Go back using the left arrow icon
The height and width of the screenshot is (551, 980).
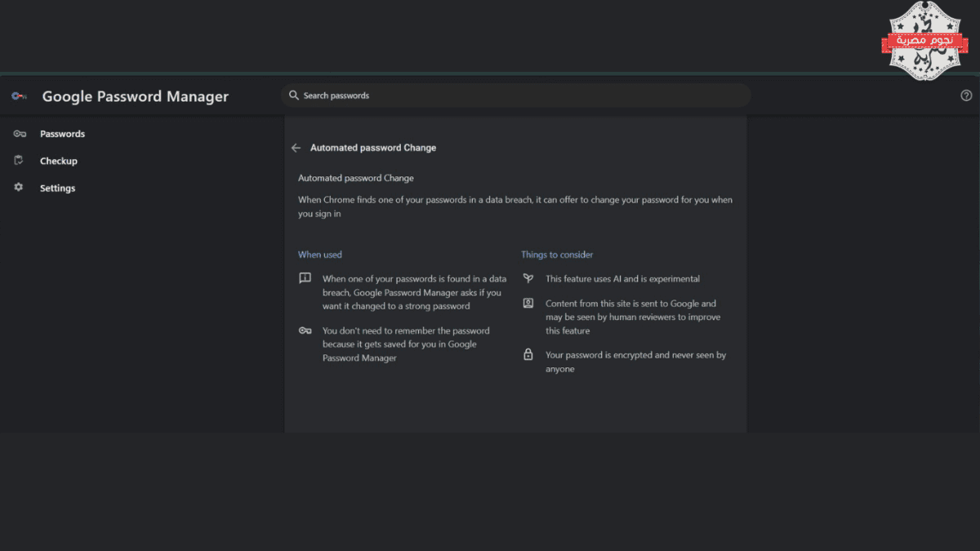[x=296, y=148]
